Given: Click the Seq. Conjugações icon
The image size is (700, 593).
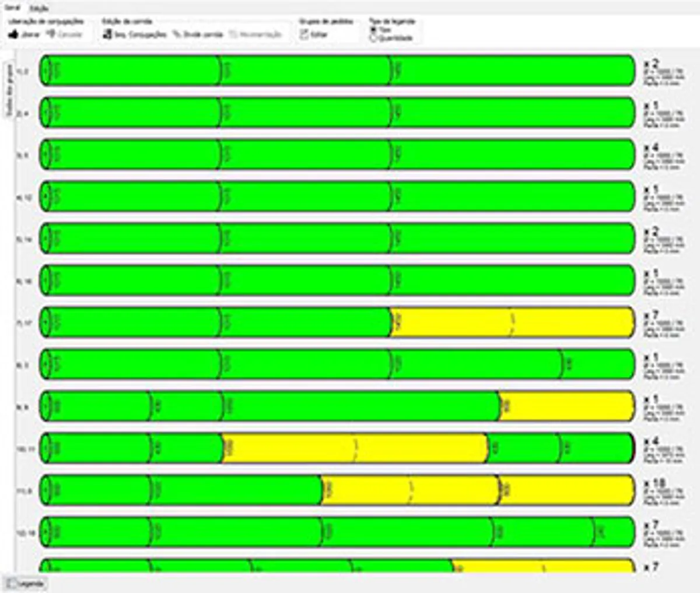Looking at the screenshot, I should coord(107,34).
